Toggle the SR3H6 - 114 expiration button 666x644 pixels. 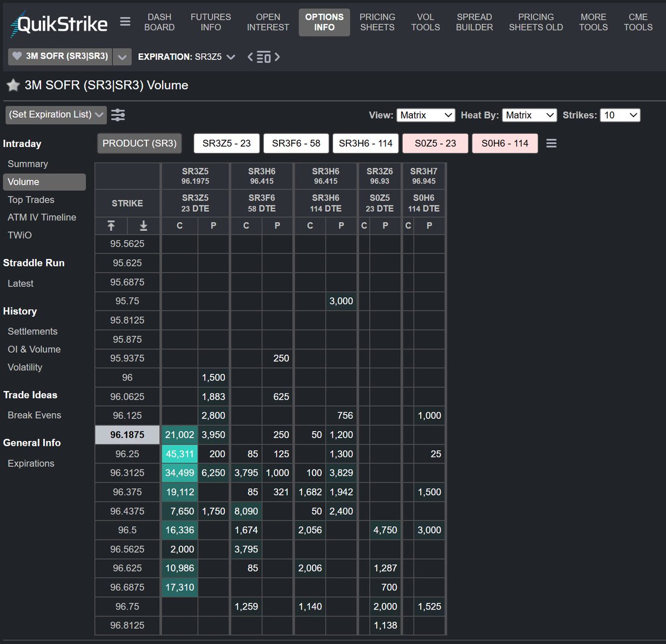coord(366,143)
